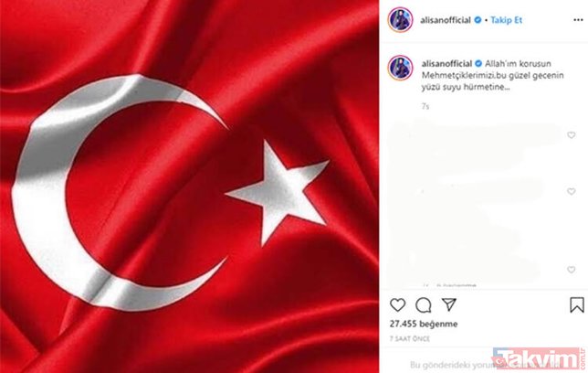Share the post via paper plane icon
The image size is (588, 373).
pyautogui.click(x=449, y=304)
